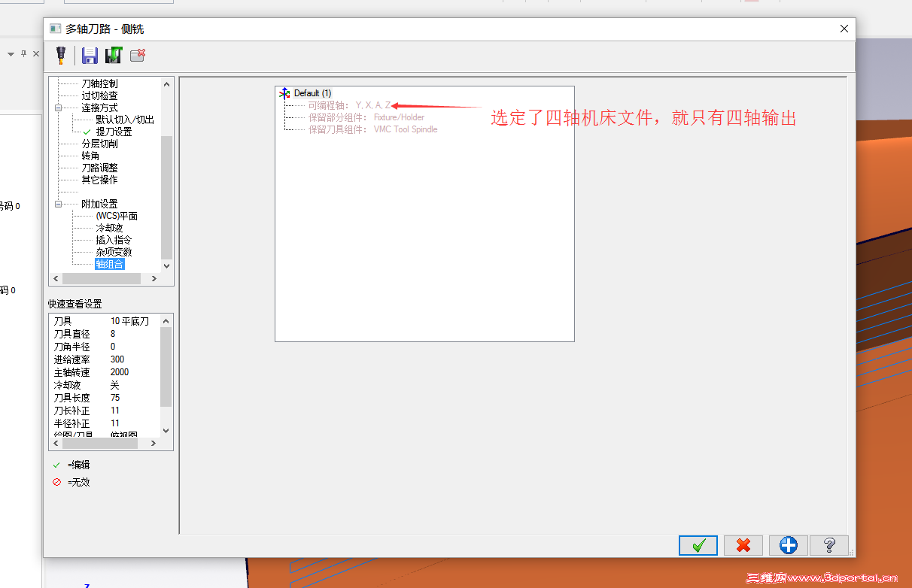Screen dimensions: 912x588
Task: Select 附加设置 tree item
Action: point(99,204)
